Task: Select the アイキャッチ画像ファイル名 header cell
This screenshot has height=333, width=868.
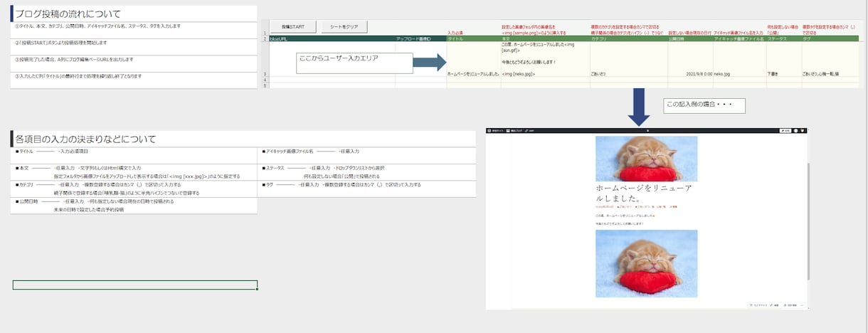Action: (739, 38)
